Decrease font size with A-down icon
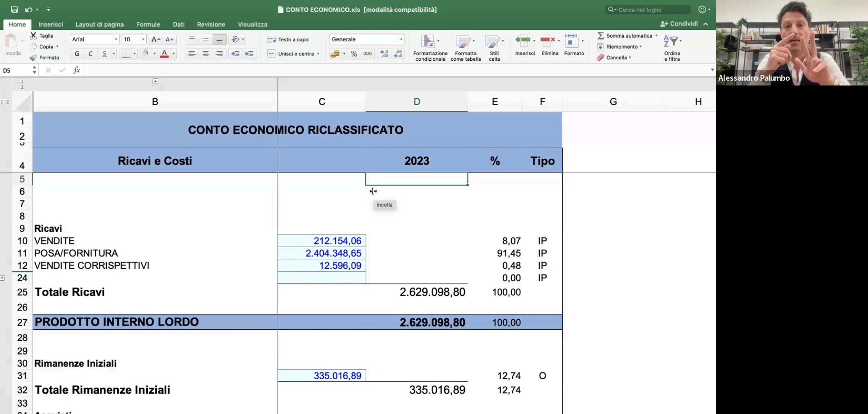This screenshot has height=414, width=868. 169,39
